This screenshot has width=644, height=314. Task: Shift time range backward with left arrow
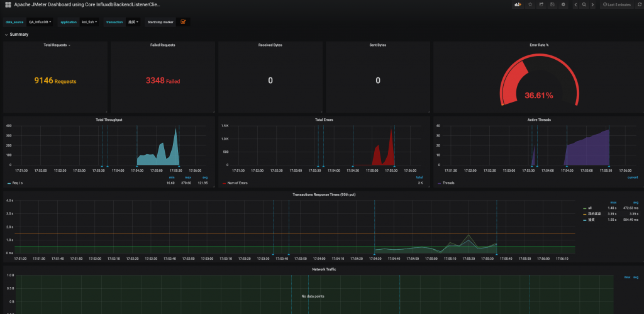[x=576, y=4]
